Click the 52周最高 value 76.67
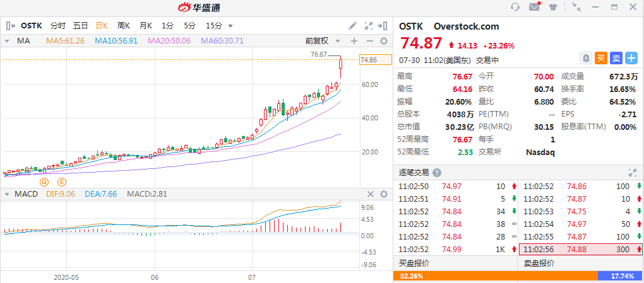The width and height of the screenshot is (644, 283). tap(462, 139)
